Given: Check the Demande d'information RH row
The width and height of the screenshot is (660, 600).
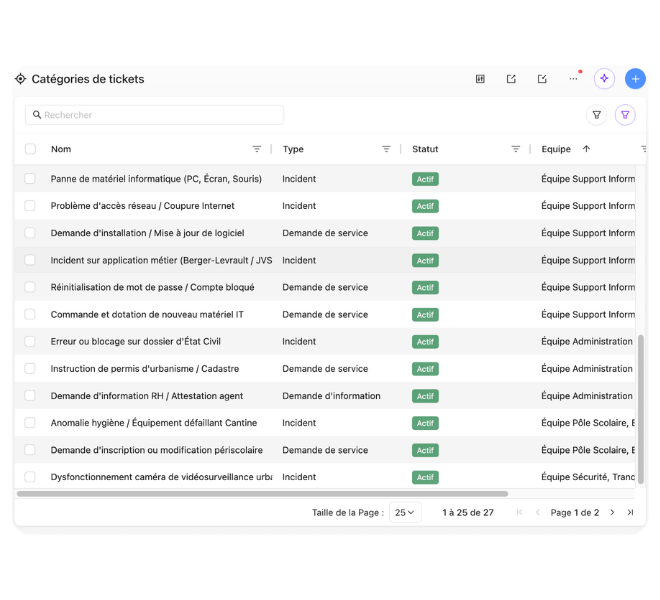Looking at the screenshot, I should coord(30,395).
